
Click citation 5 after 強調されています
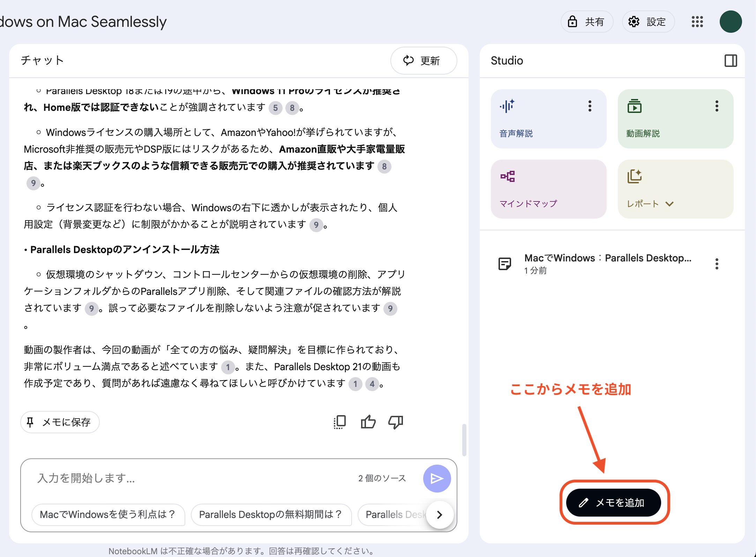[x=275, y=108]
